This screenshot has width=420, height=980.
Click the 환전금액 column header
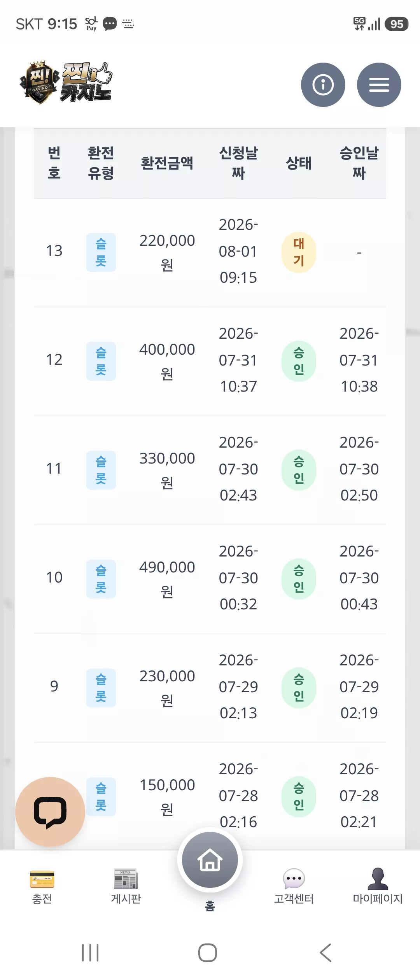pos(167,163)
